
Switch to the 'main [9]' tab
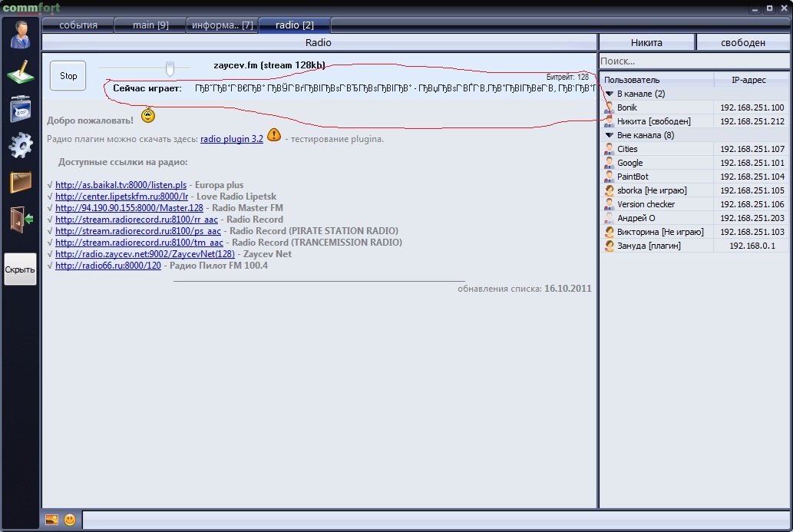pos(150,25)
